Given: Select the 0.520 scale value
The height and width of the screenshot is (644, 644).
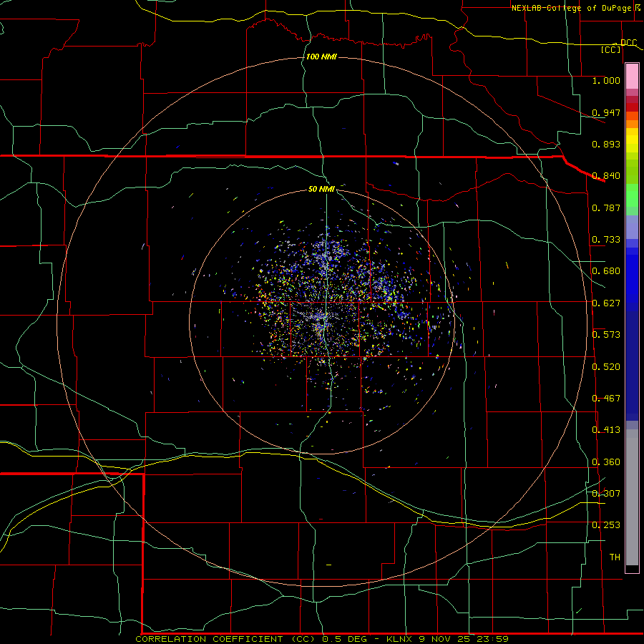Looking at the screenshot, I should click(606, 367).
